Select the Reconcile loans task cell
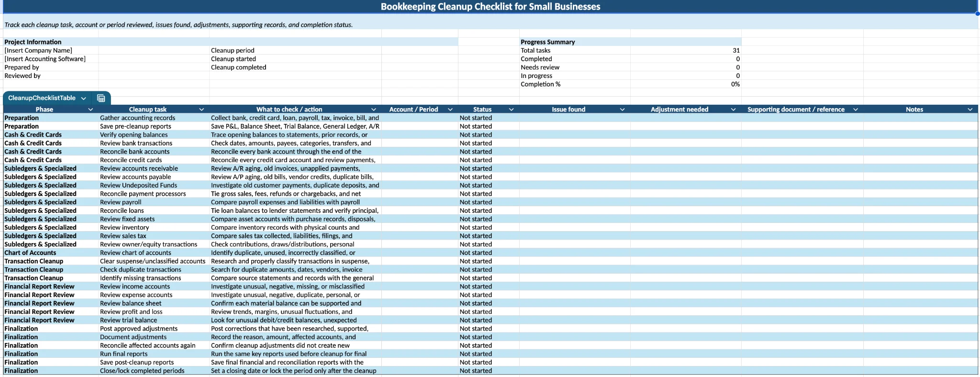Image resolution: width=980 pixels, height=377 pixels. click(x=154, y=211)
